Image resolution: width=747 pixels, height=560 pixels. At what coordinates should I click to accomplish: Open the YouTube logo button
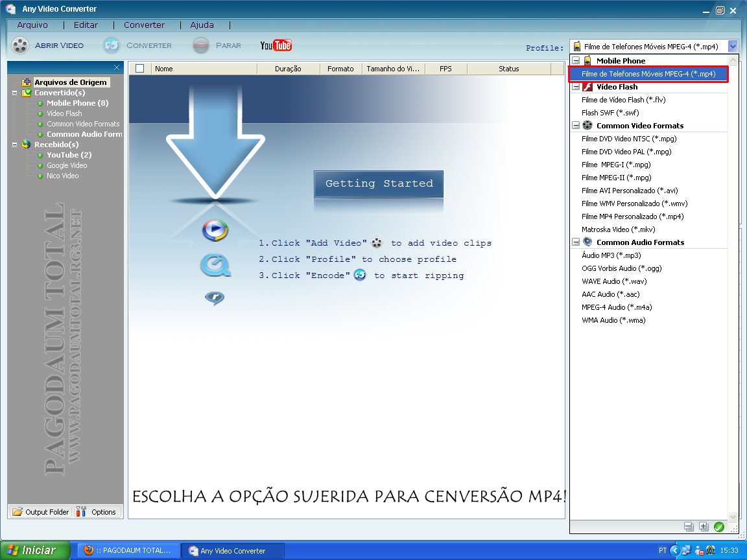(276, 45)
